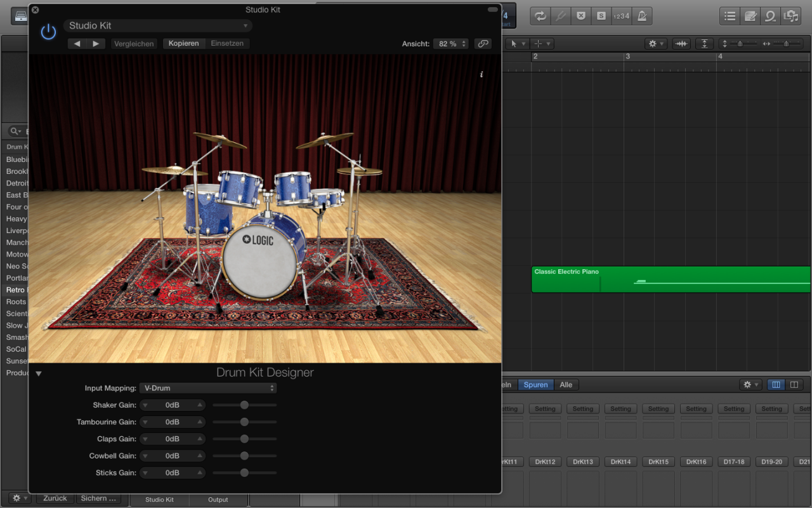Select the Output tab at bottom
812x508 pixels.
point(218,500)
